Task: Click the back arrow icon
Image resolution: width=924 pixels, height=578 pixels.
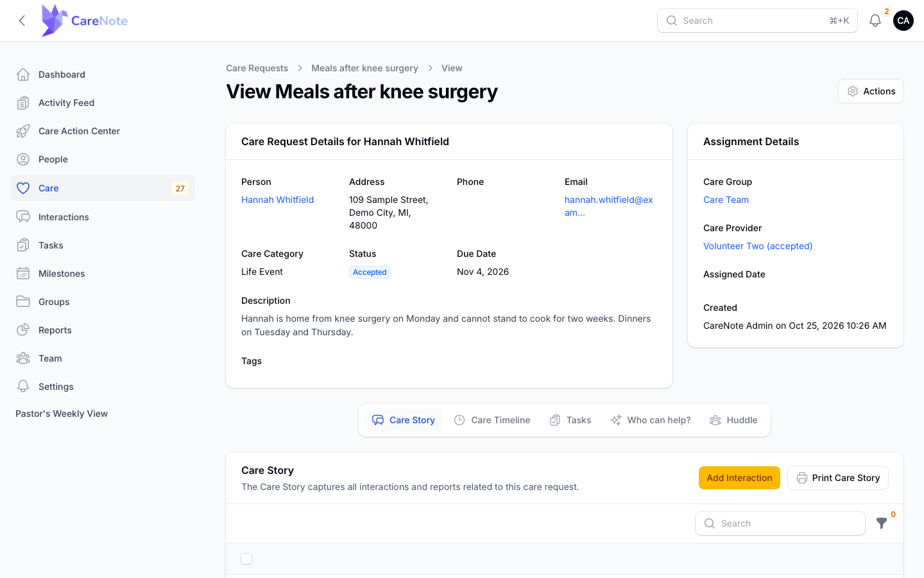Action: point(22,21)
